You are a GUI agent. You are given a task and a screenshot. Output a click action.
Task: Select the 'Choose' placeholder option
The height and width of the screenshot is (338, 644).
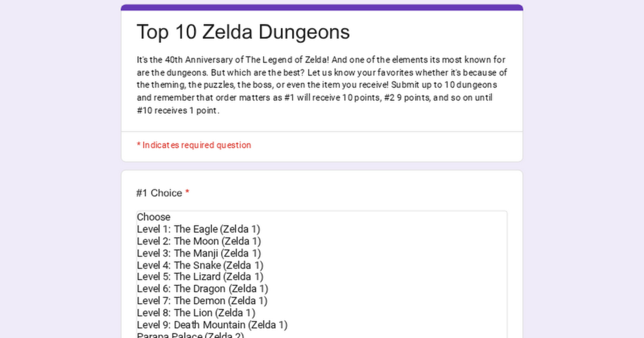tap(154, 217)
